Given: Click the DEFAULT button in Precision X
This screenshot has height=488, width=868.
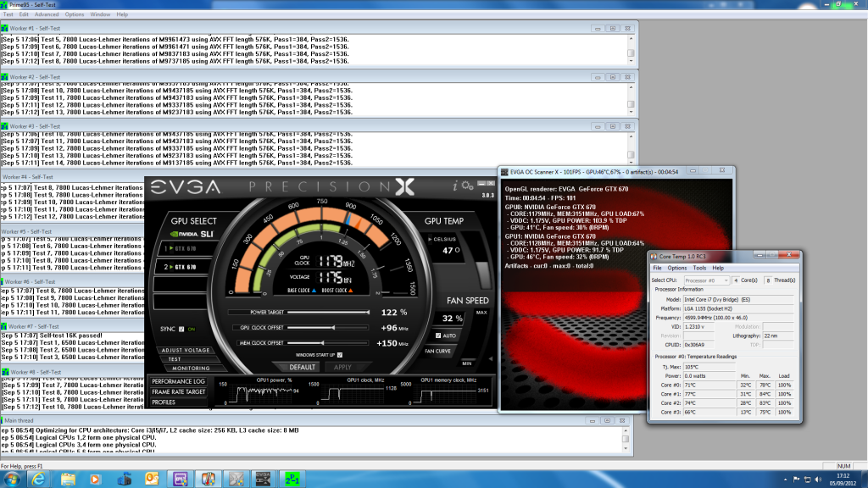Looking at the screenshot, I should (x=303, y=367).
